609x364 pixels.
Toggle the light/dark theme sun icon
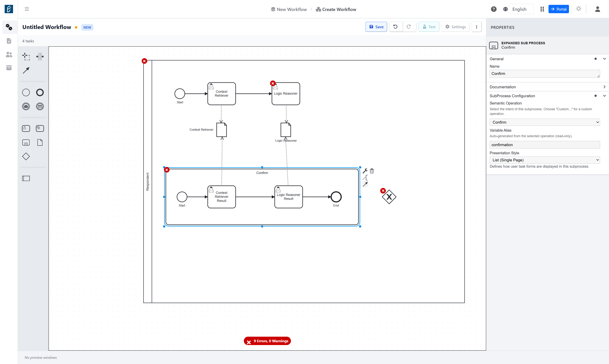pyautogui.click(x=578, y=9)
